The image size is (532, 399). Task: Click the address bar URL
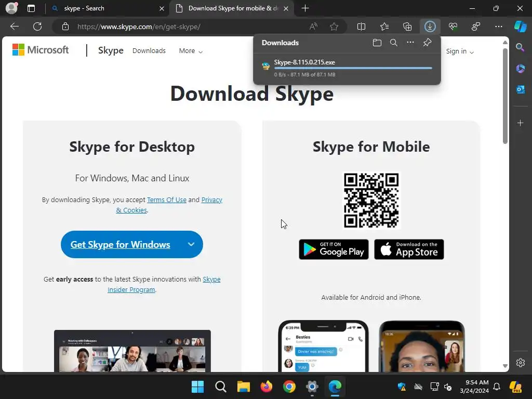click(139, 26)
